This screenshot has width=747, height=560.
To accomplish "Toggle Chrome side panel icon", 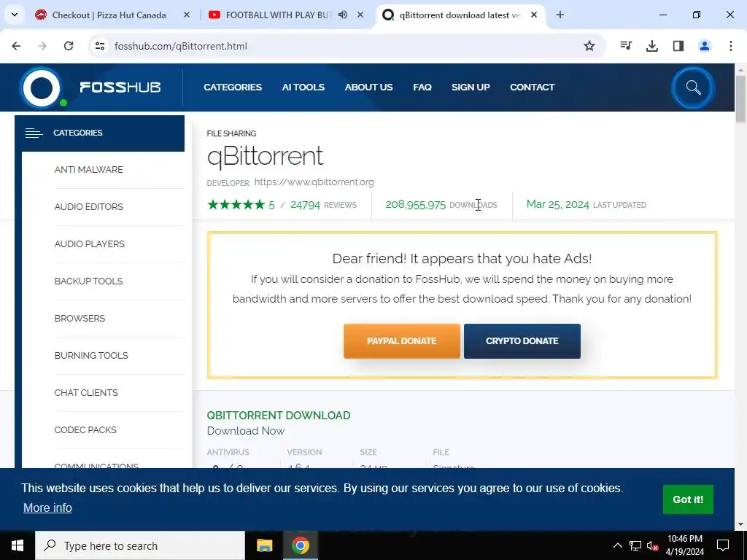I will coord(678,46).
